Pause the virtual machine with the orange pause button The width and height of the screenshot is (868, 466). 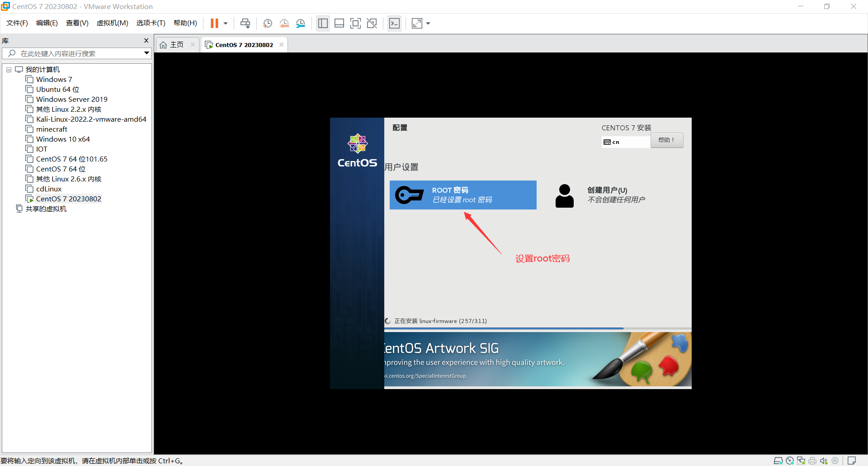click(x=214, y=23)
